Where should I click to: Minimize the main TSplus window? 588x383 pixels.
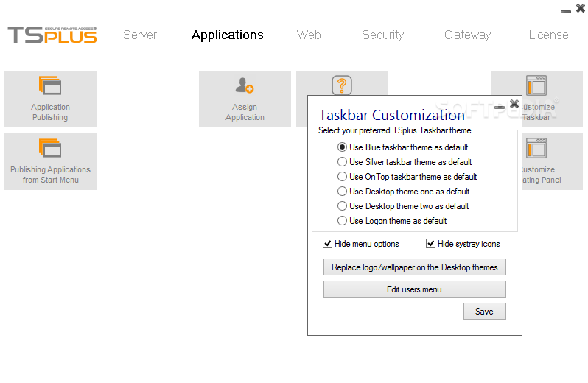(x=566, y=12)
